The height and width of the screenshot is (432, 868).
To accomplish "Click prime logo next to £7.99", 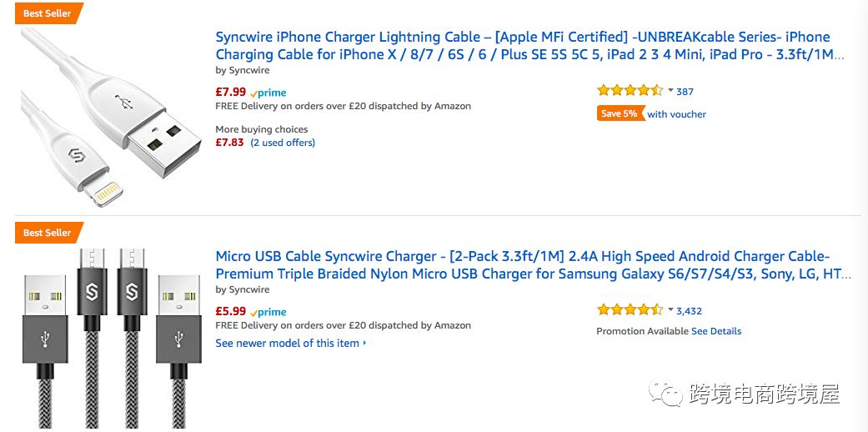I will point(268,93).
